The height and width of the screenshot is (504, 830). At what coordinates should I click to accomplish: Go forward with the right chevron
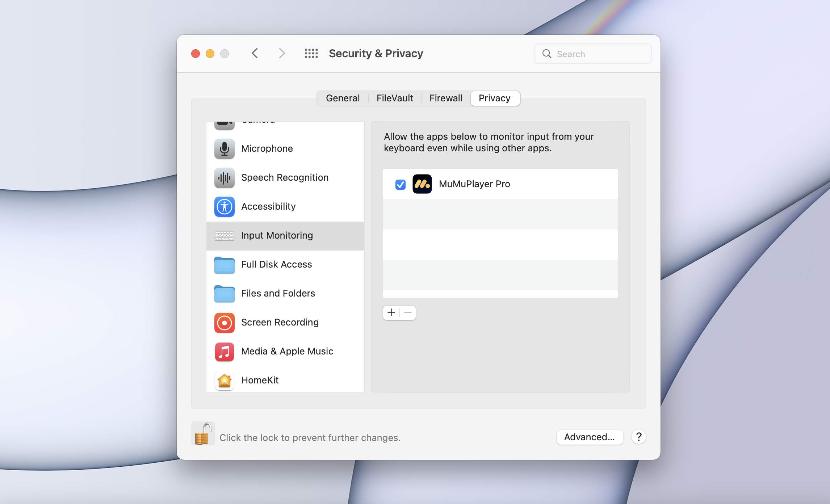tap(282, 54)
